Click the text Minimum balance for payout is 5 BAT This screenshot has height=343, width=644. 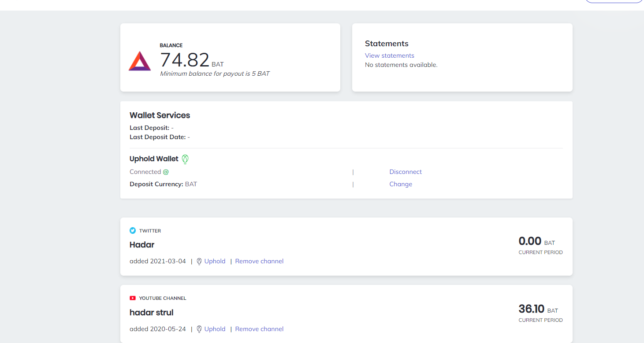(215, 74)
